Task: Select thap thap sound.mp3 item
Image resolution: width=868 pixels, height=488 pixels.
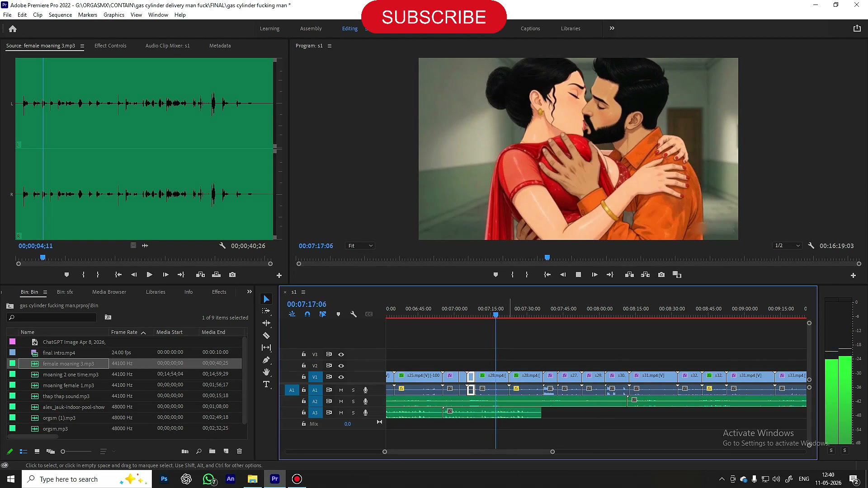Action: point(66,396)
